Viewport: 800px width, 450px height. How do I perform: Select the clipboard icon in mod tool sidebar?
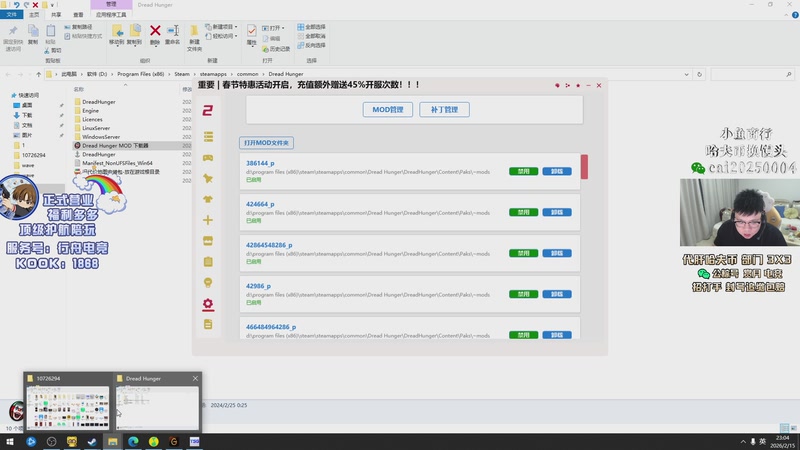click(208, 262)
